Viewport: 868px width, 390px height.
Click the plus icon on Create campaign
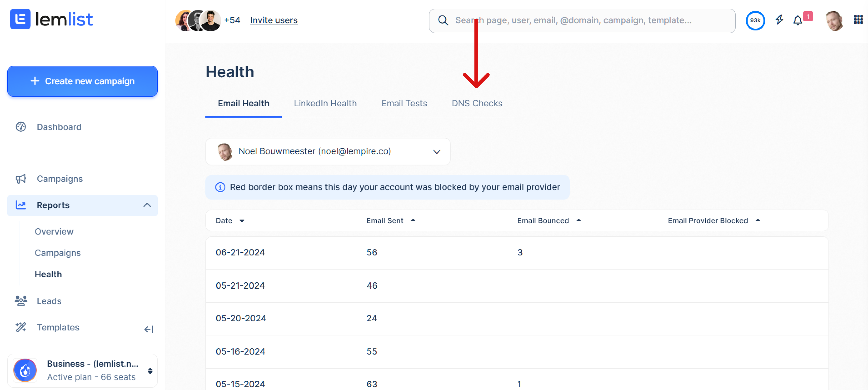click(x=35, y=81)
